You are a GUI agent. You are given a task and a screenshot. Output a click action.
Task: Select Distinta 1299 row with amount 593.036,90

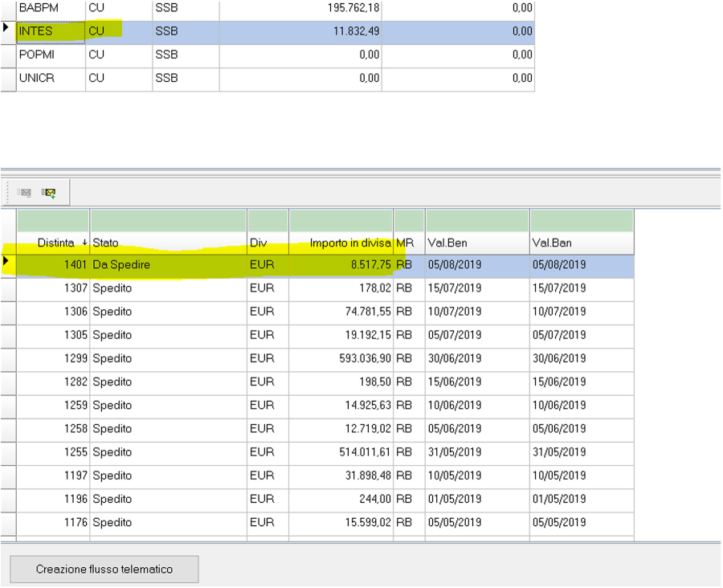click(x=169, y=358)
